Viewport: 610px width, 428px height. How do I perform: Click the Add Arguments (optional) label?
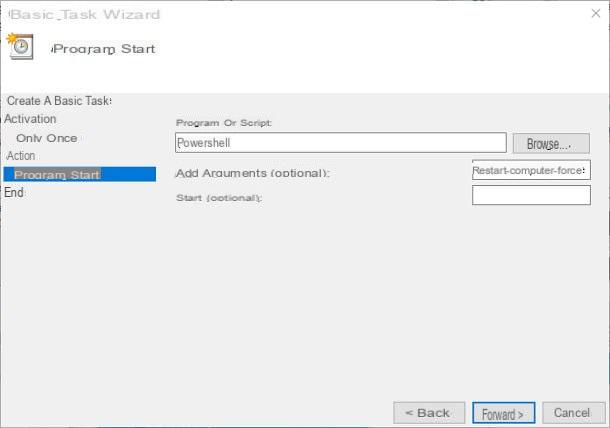click(x=252, y=173)
